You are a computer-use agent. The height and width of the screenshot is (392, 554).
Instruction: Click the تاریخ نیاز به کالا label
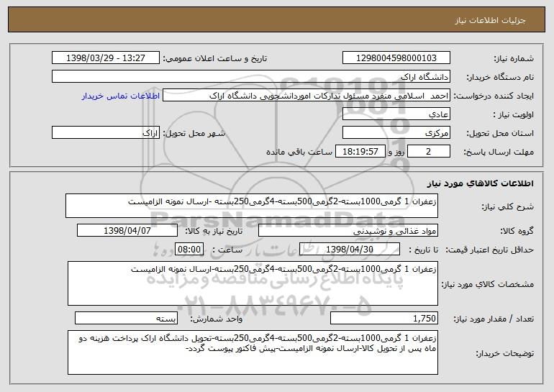click(214, 231)
